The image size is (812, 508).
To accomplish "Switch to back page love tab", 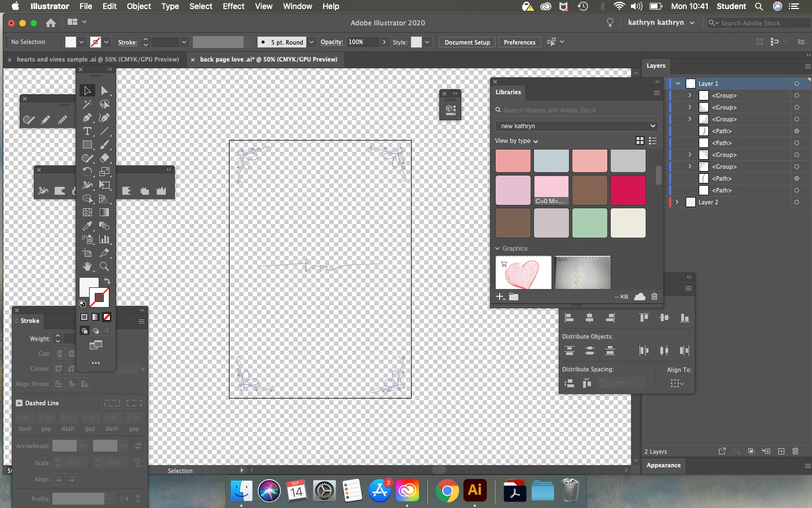I will click(x=268, y=59).
